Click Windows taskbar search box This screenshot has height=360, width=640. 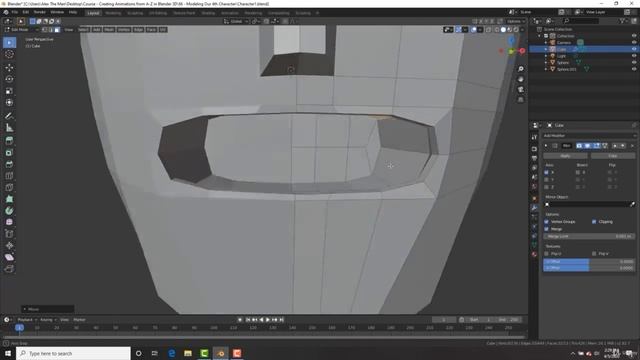(x=73, y=353)
